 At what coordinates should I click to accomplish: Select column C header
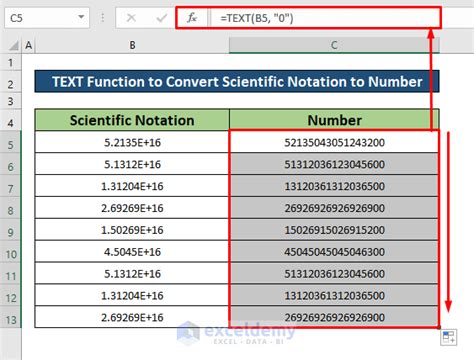click(334, 45)
